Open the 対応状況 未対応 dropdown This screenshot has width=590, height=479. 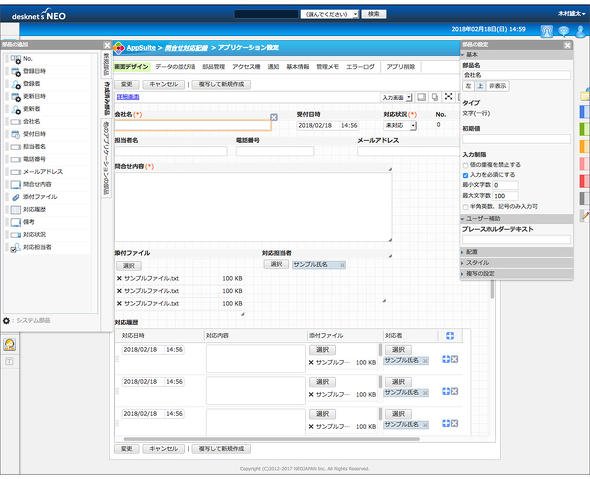click(400, 125)
